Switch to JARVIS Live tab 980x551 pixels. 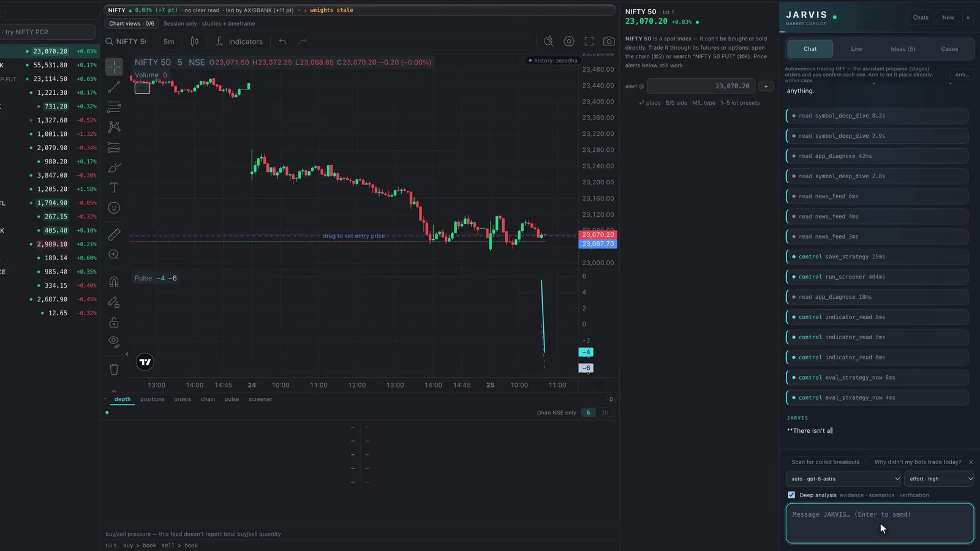coord(857,49)
